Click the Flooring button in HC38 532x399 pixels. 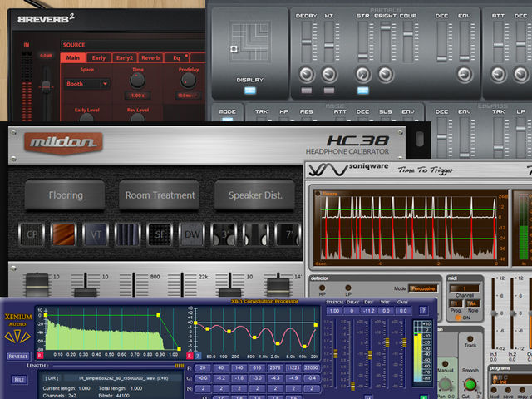click(x=65, y=195)
